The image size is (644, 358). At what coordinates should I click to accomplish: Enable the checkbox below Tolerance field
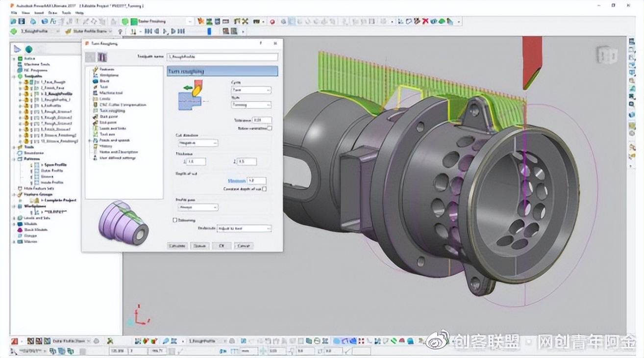pyautogui.click(x=270, y=128)
